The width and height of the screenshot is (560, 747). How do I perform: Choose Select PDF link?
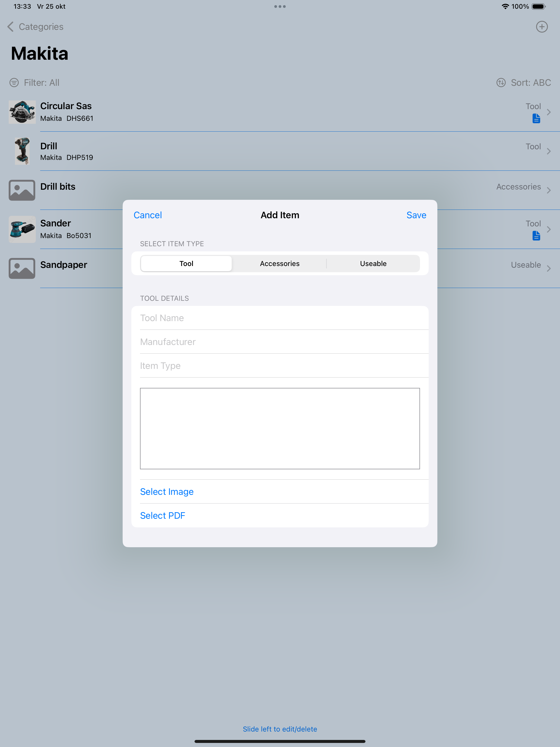click(162, 516)
